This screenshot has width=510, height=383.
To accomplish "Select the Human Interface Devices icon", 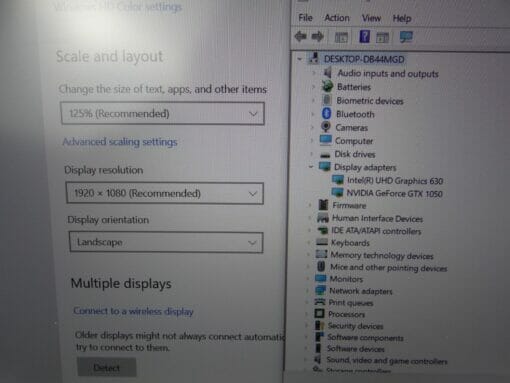I will (x=323, y=218).
